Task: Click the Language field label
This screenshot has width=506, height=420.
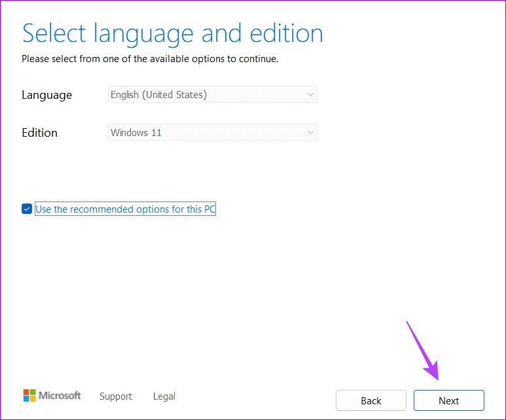Action: click(x=46, y=95)
